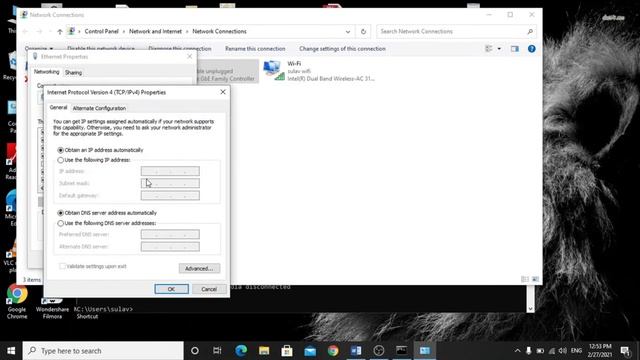
Task: Expand the address bar history dropdown
Action: pos(348,31)
